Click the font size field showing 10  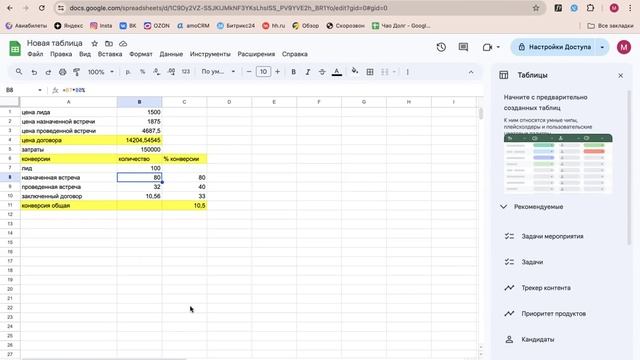[263, 72]
